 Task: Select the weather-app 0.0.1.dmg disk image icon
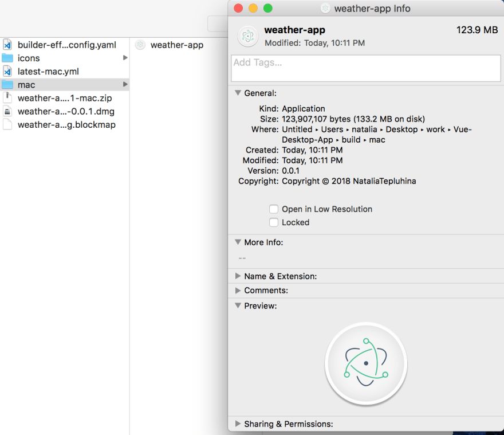click(x=7, y=111)
